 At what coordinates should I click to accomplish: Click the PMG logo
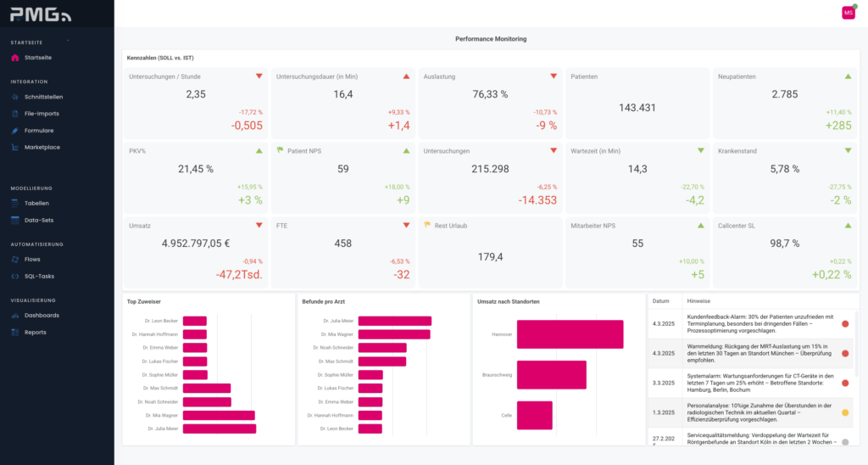click(x=39, y=15)
